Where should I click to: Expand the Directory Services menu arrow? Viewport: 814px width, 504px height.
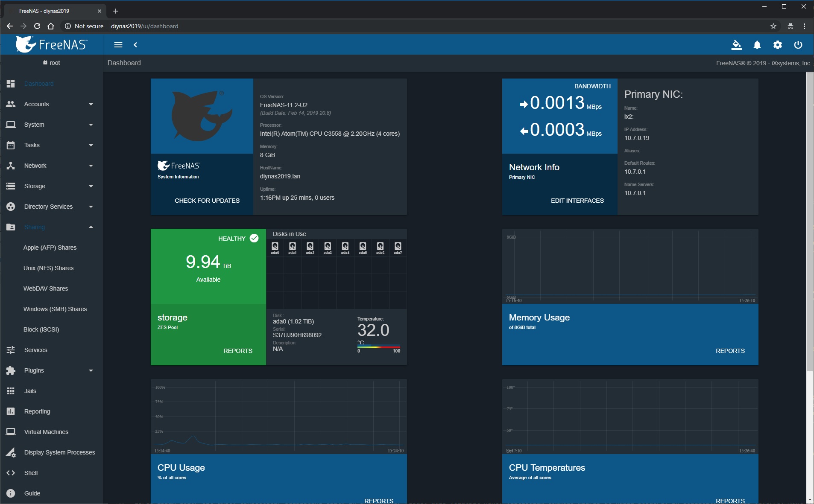coord(91,207)
